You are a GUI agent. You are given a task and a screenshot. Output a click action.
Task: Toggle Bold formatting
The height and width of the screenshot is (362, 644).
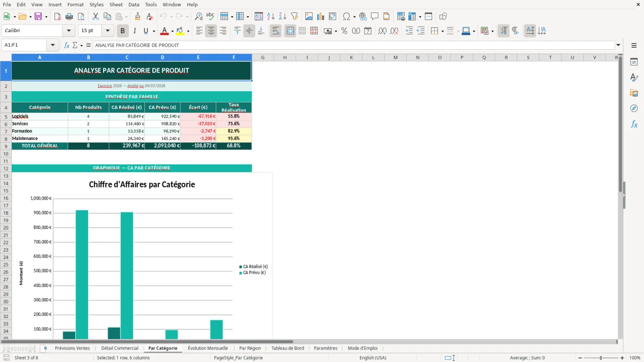click(x=123, y=31)
